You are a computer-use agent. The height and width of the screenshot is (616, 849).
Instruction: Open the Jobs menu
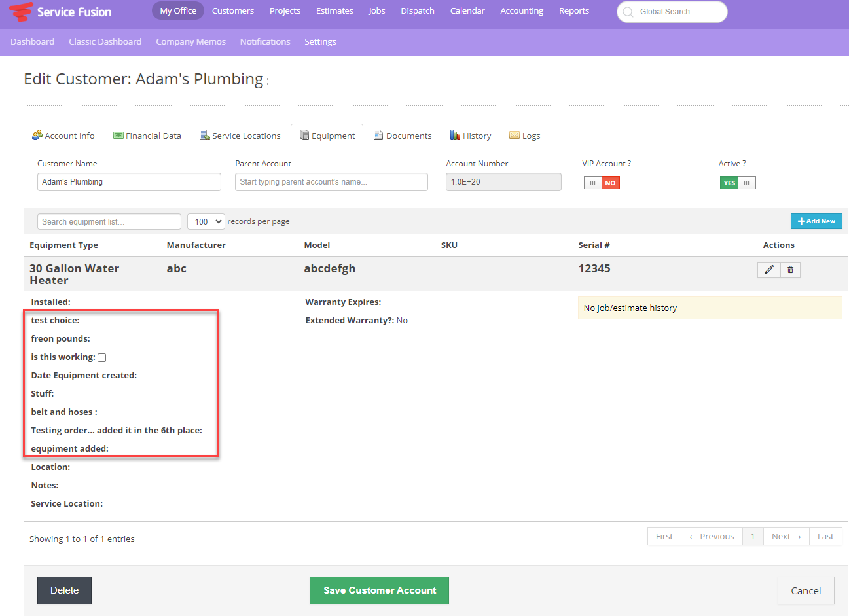pyautogui.click(x=377, y=10)
